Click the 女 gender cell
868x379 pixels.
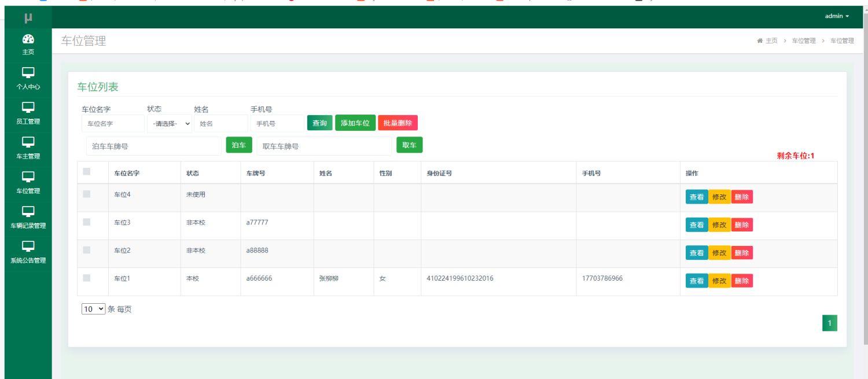click(x=382, y=278)
